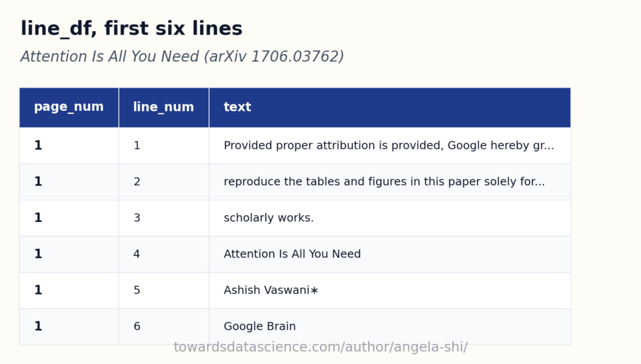This screenshot has width=641, height=364.
Task: Click page_num cell in Google Brain row
Action: coord(69,326)
